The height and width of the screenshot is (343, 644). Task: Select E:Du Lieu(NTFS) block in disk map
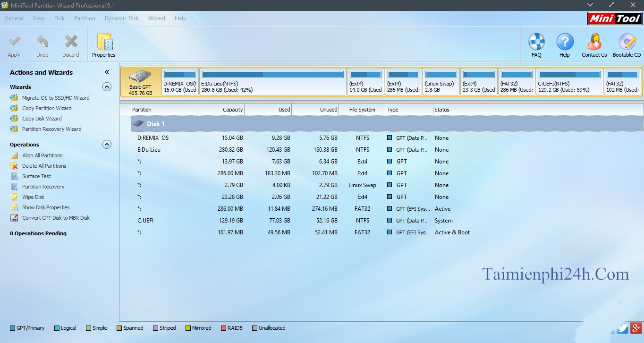point(273,82)
